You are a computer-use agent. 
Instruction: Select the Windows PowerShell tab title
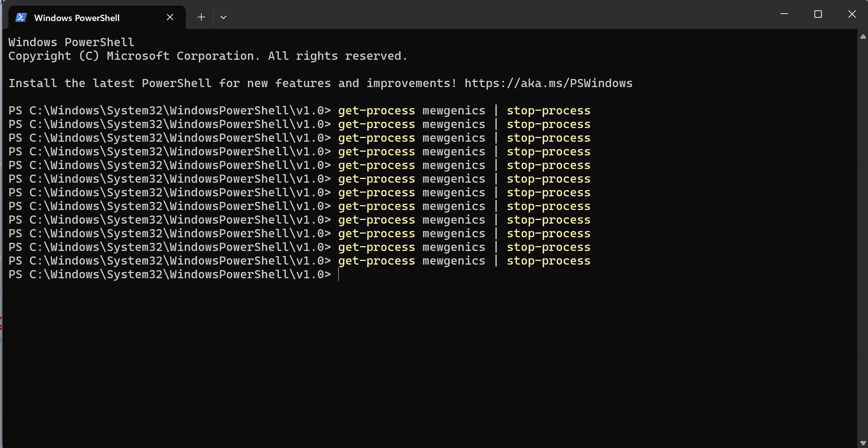tap(77, 18)
